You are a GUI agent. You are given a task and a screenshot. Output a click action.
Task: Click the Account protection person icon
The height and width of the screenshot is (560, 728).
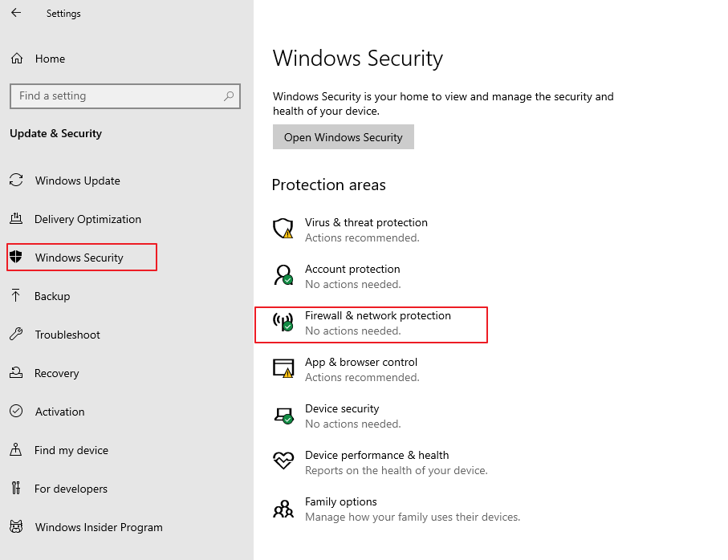click(283, 276)
